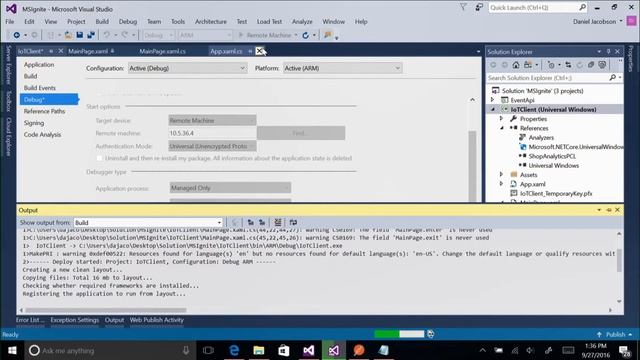Screen dimensions: 640x360
Task: Click the Save All toolbar icon
Action: click(91, 35)
